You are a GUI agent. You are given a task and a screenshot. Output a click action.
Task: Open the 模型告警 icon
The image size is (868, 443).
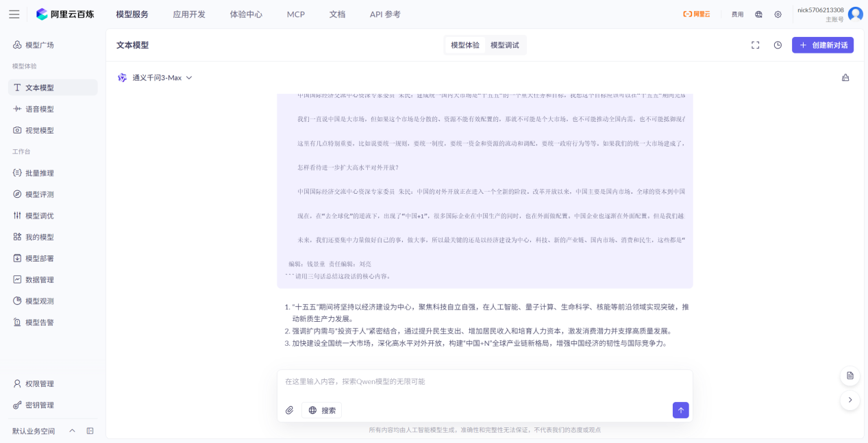[x=17, y=322]
